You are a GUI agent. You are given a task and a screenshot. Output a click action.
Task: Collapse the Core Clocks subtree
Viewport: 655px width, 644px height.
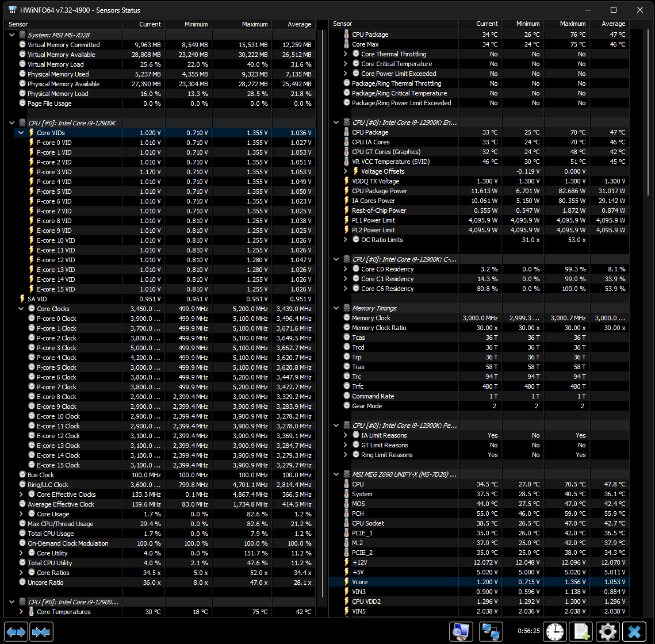click(x=21, y=309)
